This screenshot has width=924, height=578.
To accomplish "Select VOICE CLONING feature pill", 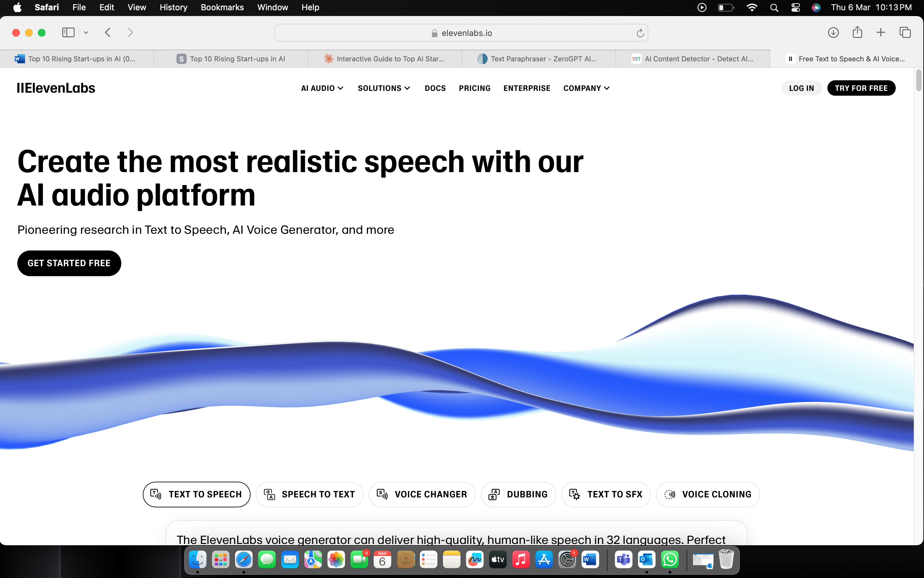I will 708,494.
